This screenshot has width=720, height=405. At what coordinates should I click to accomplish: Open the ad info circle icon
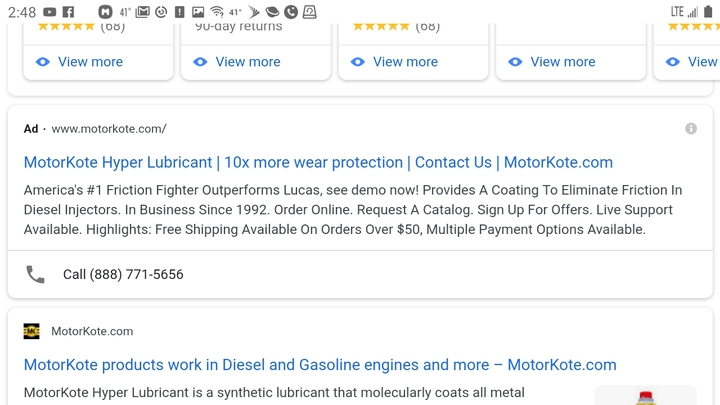pyautogui.click(x=691, y=129)
